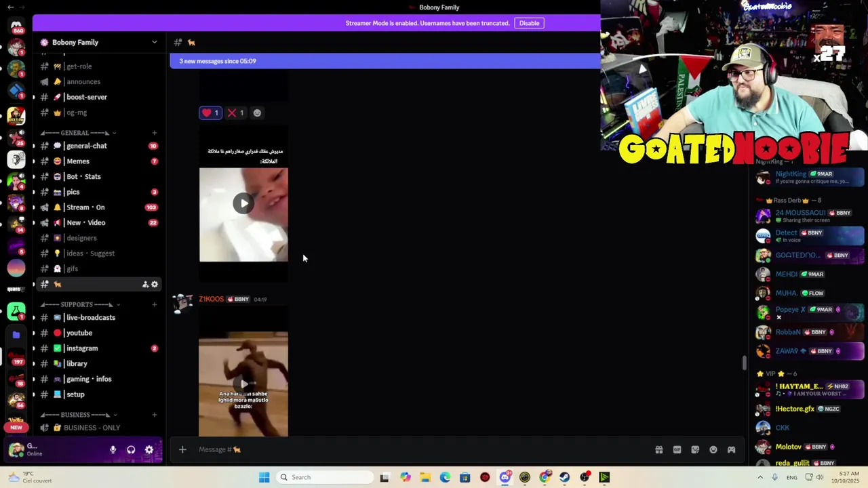Screen dimensions: 868x488
Task: Open Z1KOOS user profile name
Action: point(211,299)
